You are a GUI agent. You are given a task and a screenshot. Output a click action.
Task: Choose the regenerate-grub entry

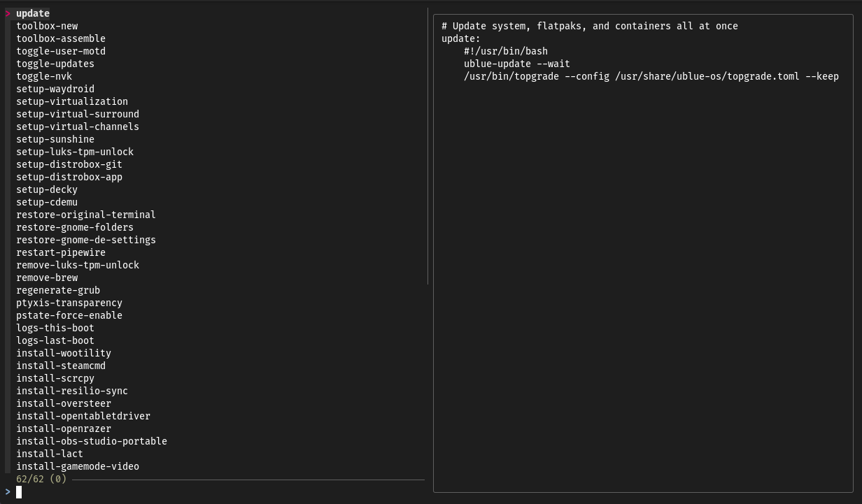click(58, 290)
